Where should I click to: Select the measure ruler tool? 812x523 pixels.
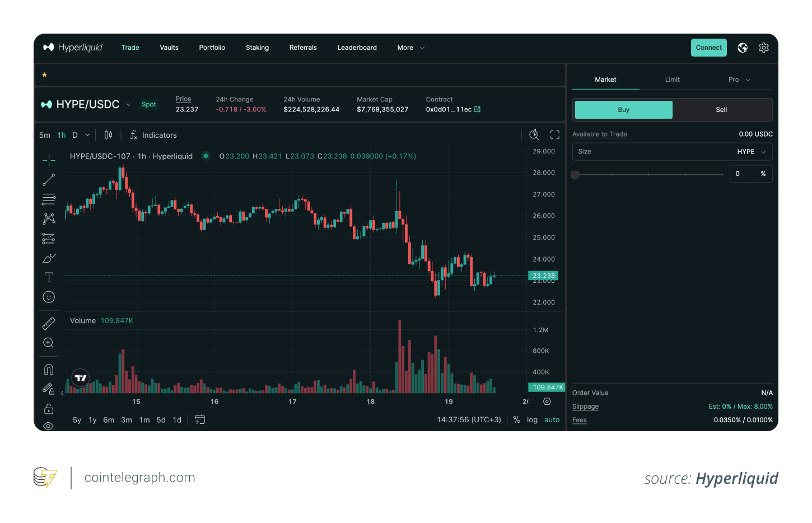pyautogui.click(x=49, y=323)
